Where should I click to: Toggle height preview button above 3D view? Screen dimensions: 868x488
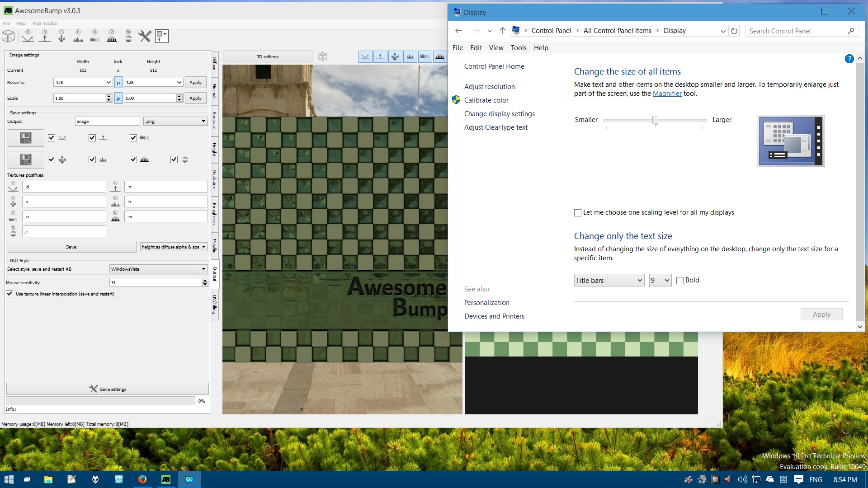click(x=410, y=56)
